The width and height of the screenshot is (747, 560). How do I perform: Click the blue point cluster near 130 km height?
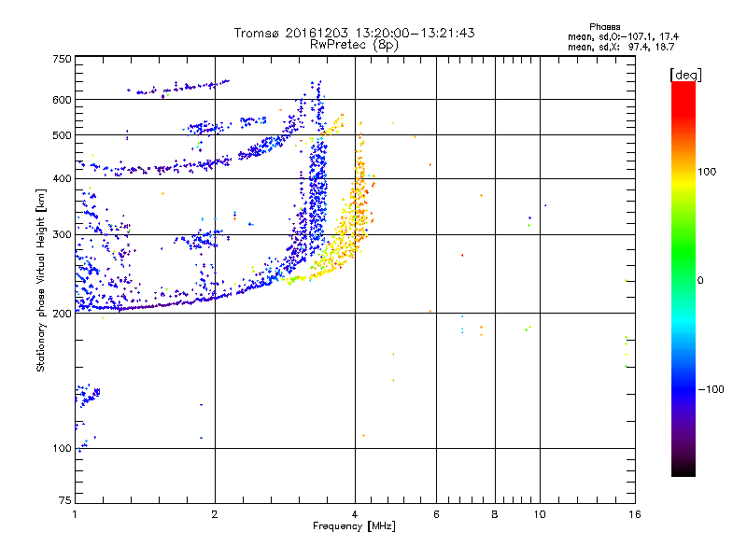click(88, 395)
